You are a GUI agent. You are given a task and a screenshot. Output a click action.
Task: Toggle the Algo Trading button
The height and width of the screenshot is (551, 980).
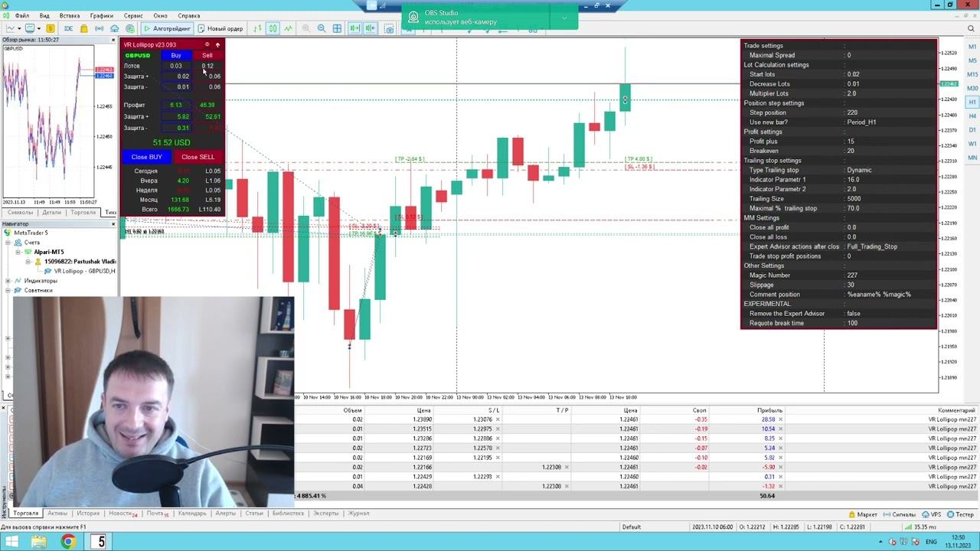coord(167,28)
